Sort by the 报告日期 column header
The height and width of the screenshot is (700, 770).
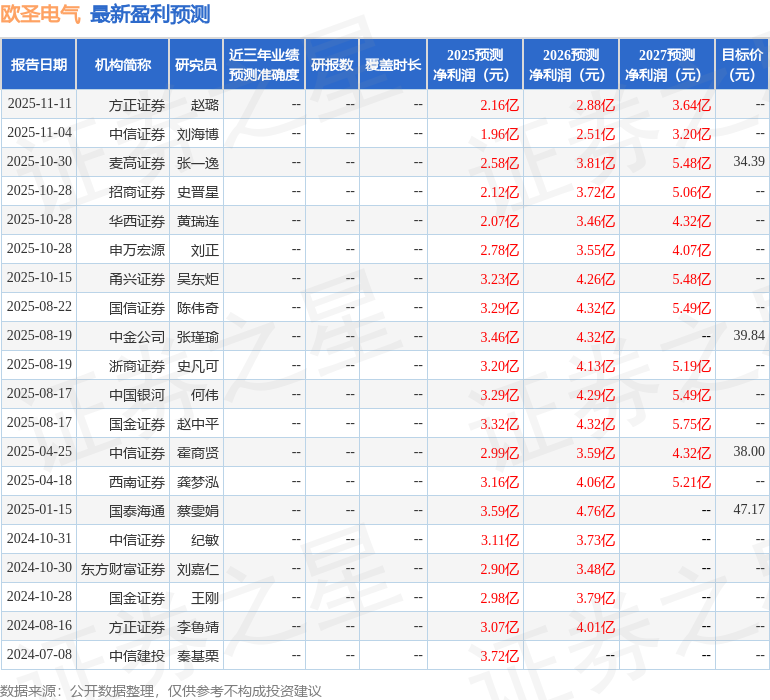click(39, 65)
